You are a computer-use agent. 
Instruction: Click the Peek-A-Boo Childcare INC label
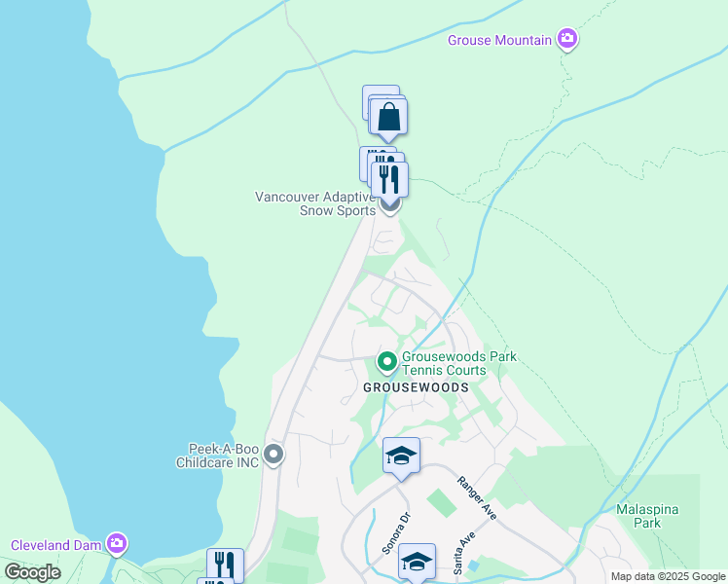217,456
